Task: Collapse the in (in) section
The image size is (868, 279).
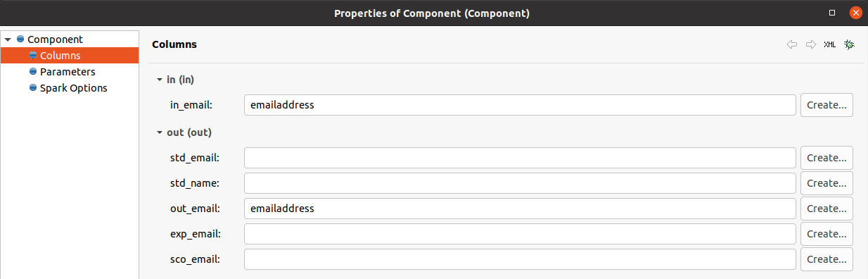Action: 160,80
